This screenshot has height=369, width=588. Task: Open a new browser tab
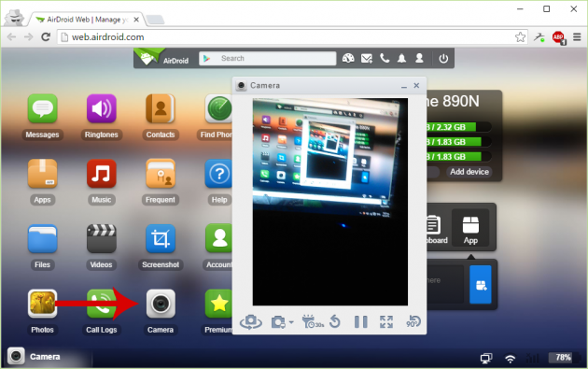pos(155,20)
